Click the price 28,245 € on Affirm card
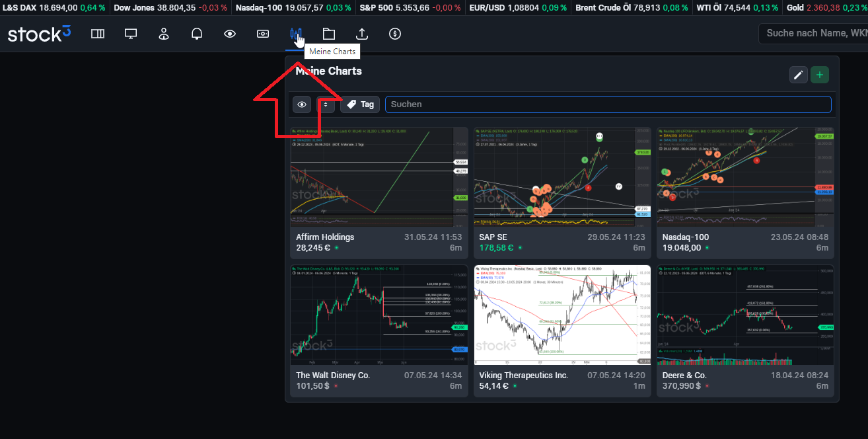868x439 pixels. 313,248
